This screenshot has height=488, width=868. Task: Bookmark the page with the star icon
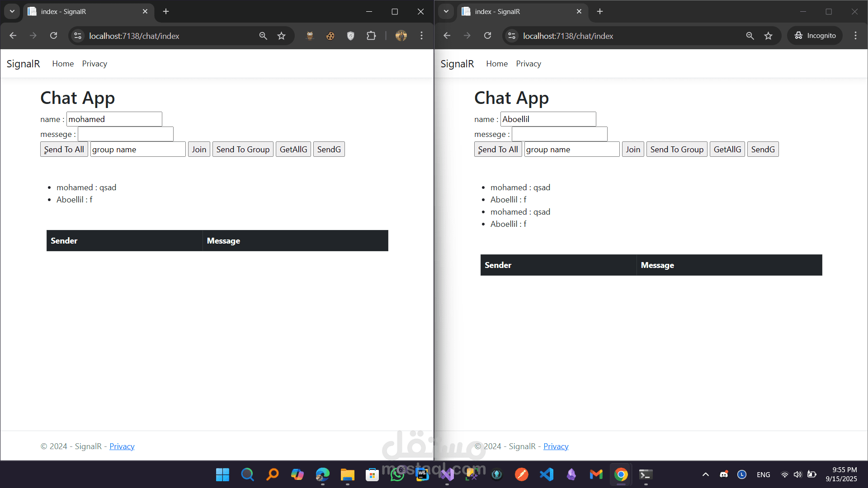(281, 36)
